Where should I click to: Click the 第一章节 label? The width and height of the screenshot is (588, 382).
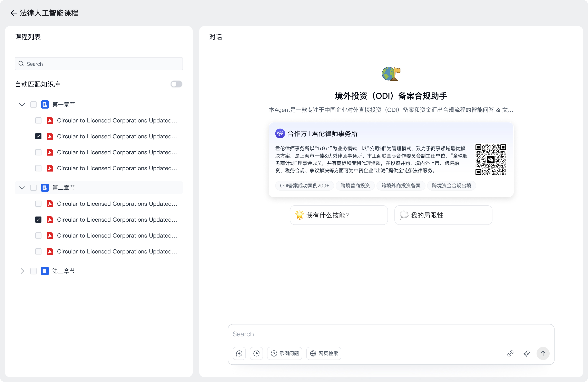point(63,104)
